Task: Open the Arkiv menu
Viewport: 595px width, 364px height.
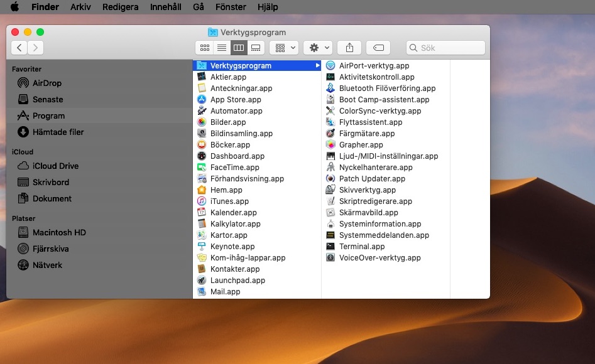Action: (x=80, y=7)
